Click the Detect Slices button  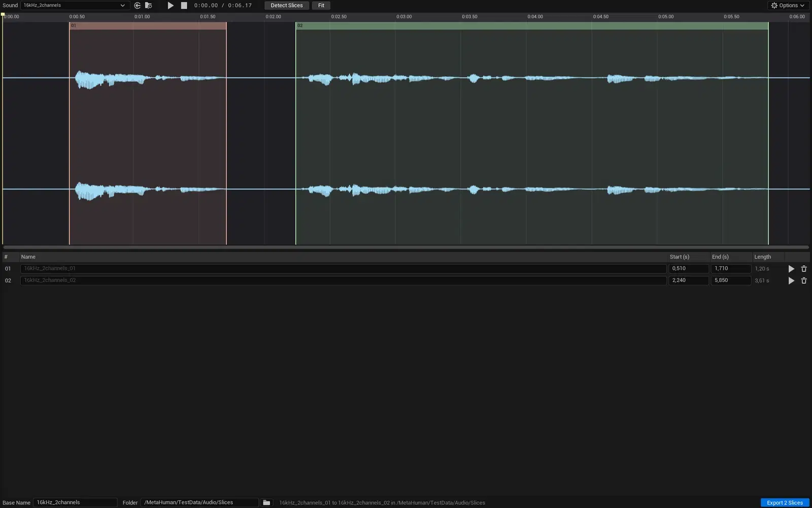click(x=287, y=6)
